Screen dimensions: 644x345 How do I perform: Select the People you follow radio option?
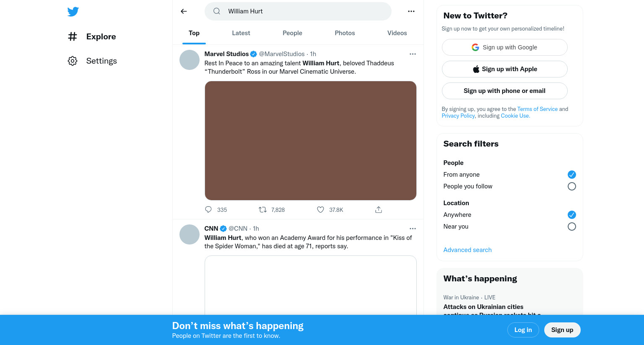coord(572,186)
